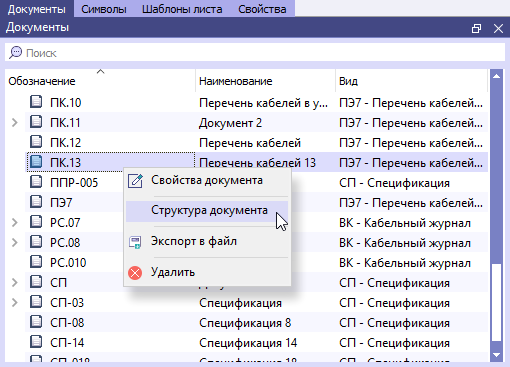Open the Свойства tab

click(262, 9)
